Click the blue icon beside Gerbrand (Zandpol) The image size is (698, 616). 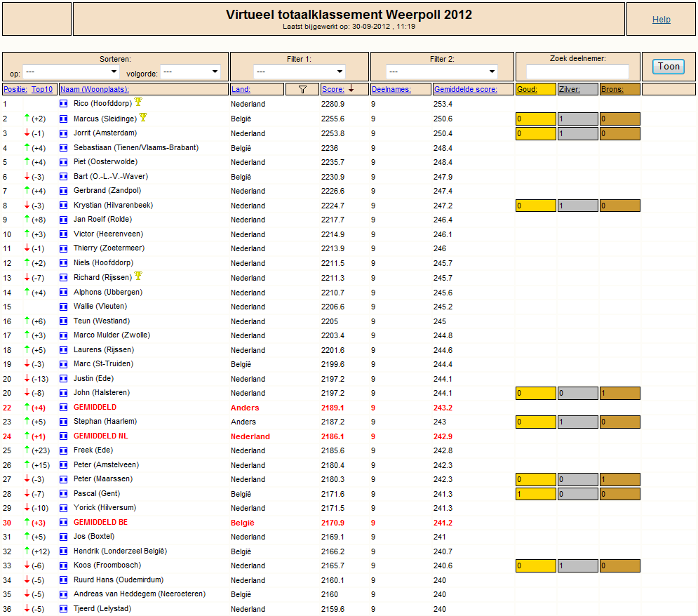pyautogui.click(x=64, y=191)
